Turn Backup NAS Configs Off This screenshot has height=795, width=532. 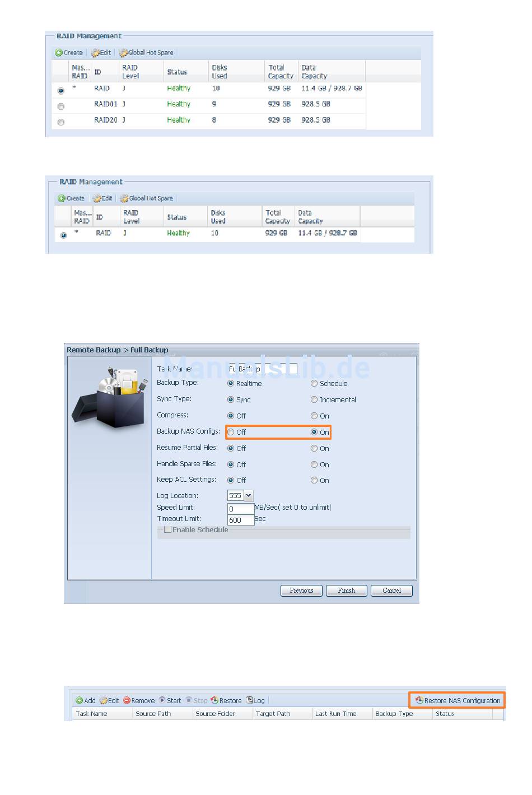231,433
